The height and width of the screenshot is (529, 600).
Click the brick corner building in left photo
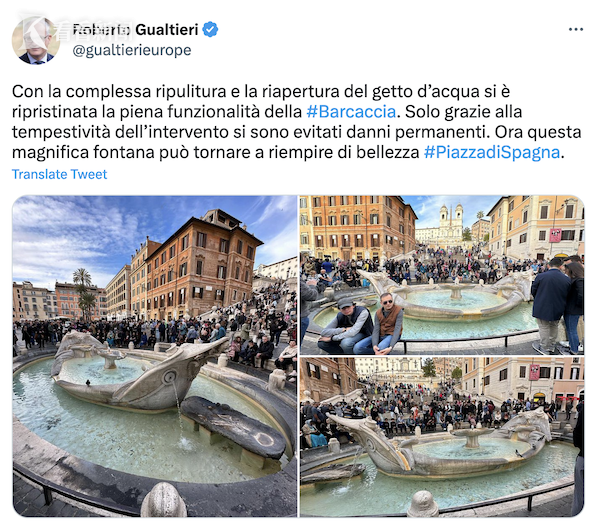click(x=203, y=264)
